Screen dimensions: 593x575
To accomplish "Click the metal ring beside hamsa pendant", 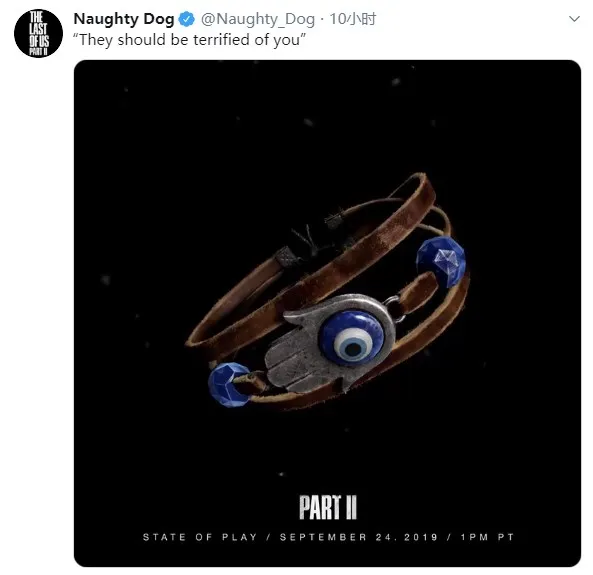I will click(x=394, y=306).
